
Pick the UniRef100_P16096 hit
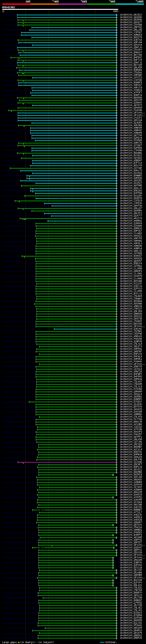[x=131, y=110]
